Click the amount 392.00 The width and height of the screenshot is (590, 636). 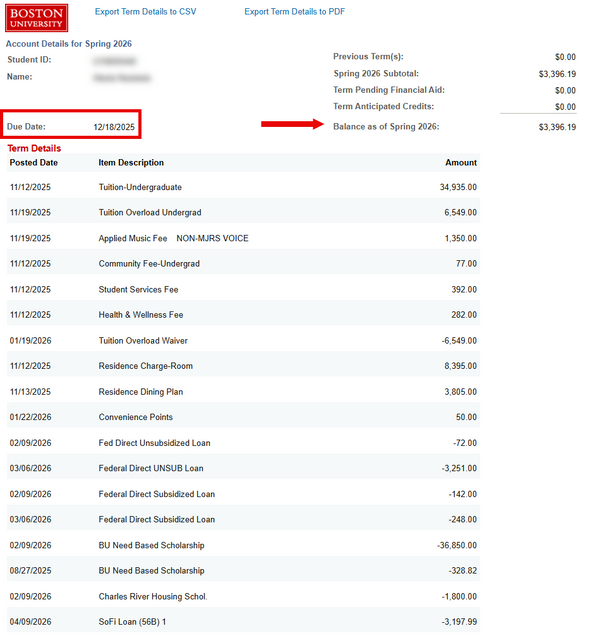point(464,290)
